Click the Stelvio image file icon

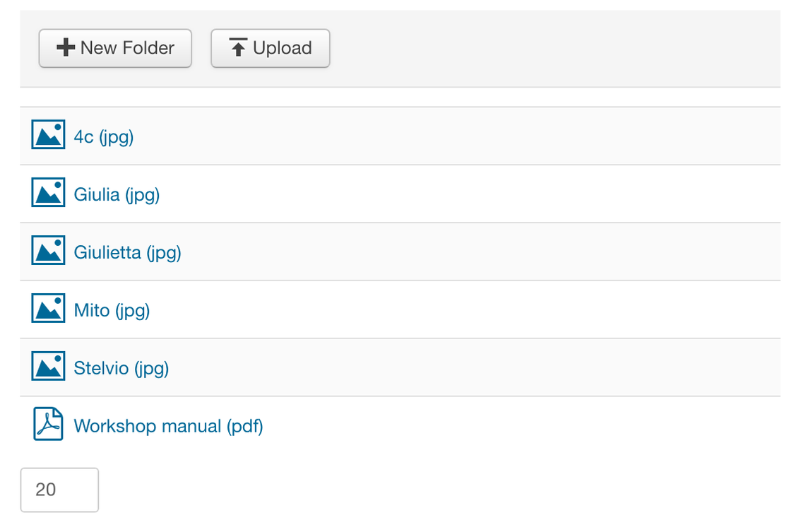48,366
